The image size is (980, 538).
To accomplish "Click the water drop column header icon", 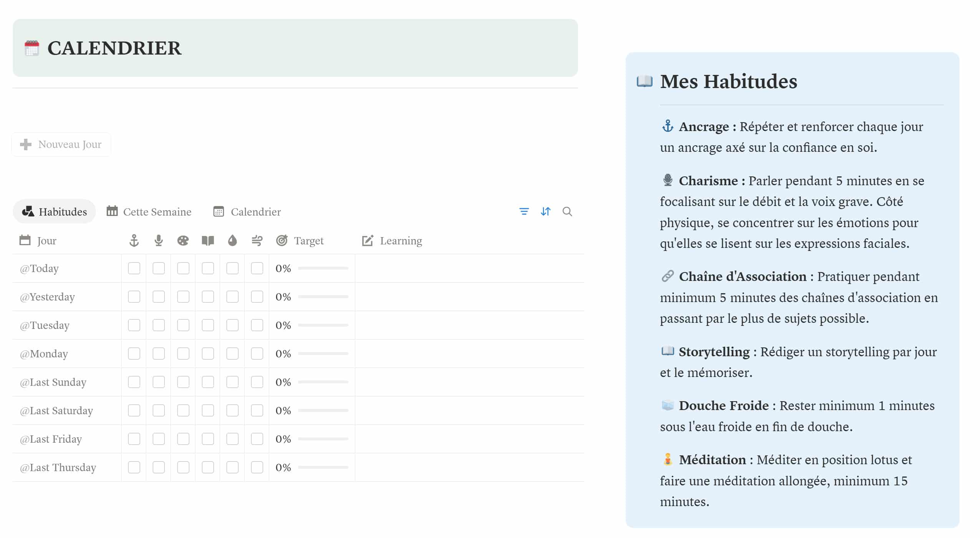I will (x=232, y=241).
